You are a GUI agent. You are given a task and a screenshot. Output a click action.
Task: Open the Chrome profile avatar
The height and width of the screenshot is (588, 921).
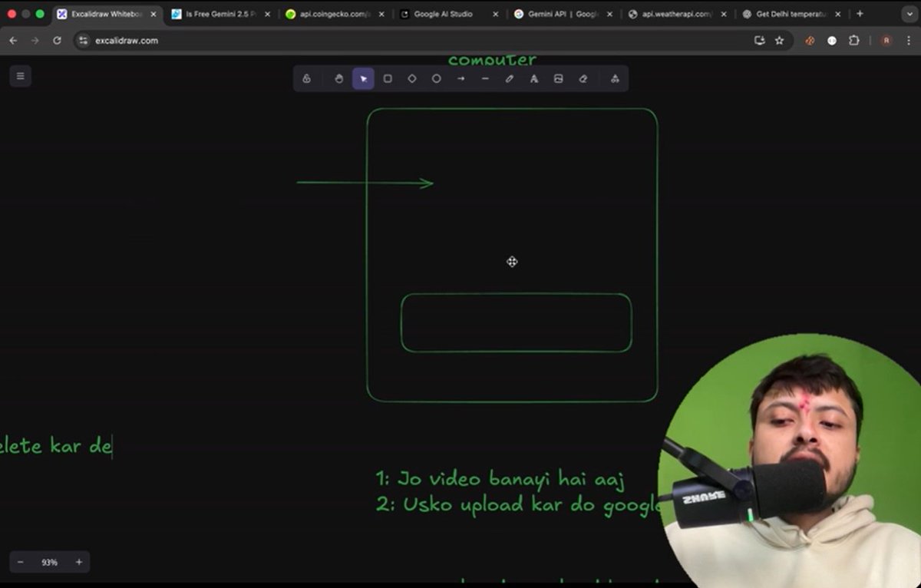pos(886,40)
